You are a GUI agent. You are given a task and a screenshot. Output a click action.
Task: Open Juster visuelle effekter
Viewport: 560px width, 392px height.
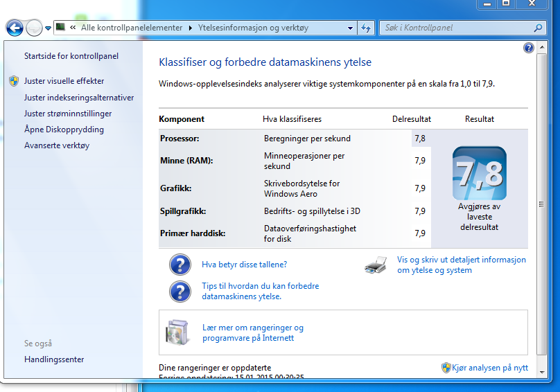tap(64, 81)
